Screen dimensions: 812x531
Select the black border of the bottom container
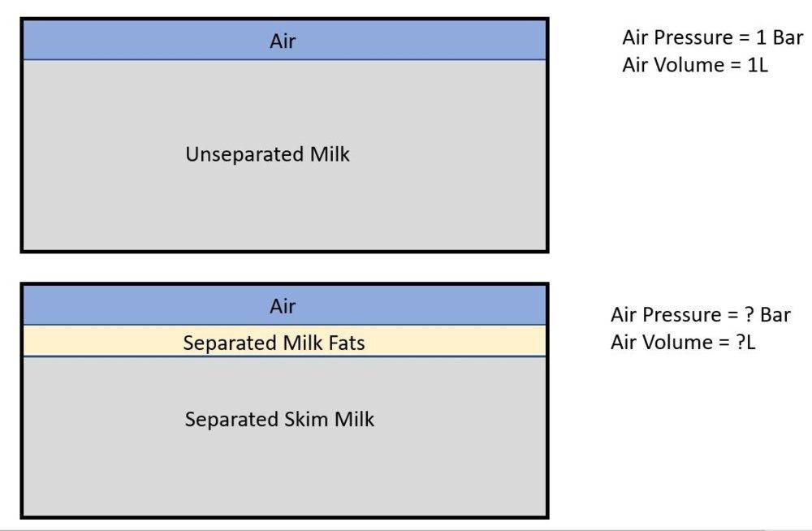coord(21,406)
